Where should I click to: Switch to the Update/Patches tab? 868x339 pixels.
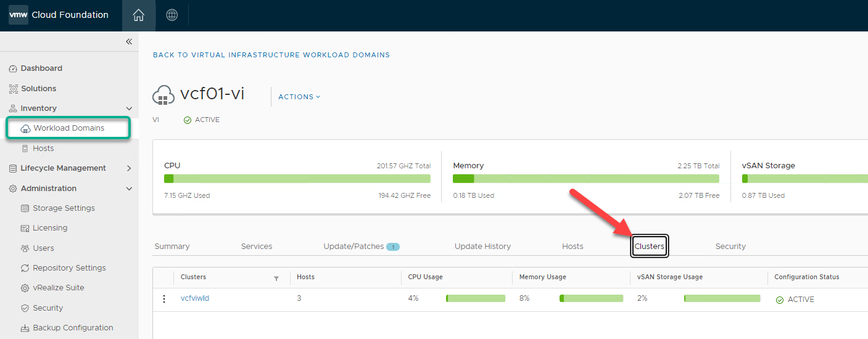click(x=353, y=247)
